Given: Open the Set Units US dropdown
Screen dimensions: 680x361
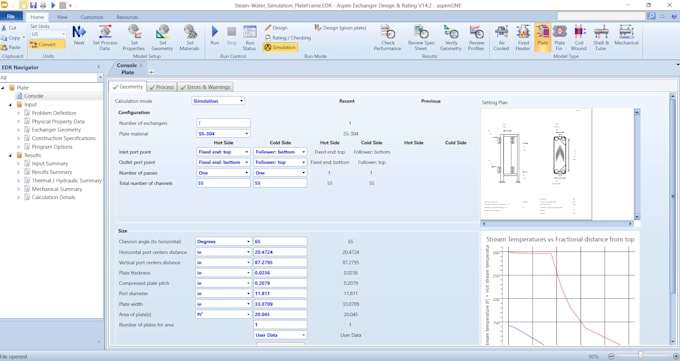Looking at the screenshot, I should tap(48, 34).
